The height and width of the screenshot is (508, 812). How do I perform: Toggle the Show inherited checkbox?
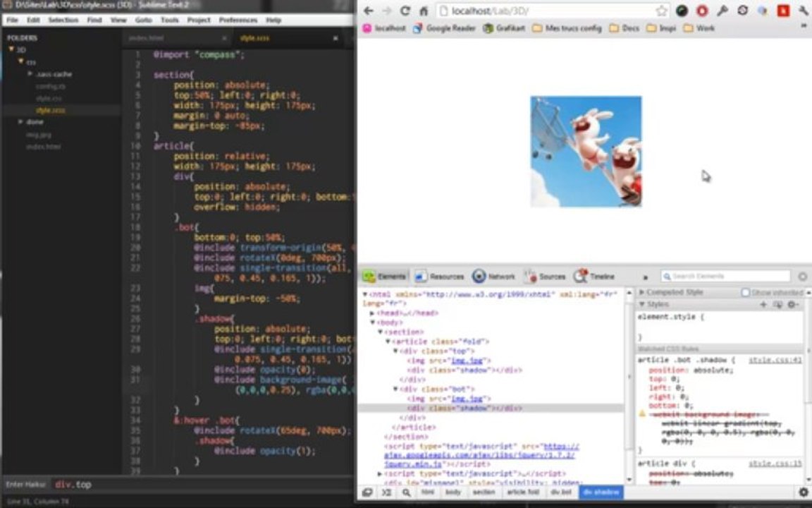[x=746, y=293]
